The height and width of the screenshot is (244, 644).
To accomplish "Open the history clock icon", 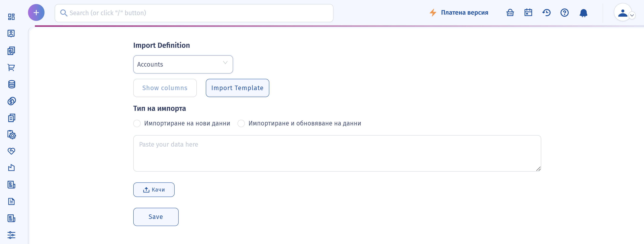I will coord(546,12).
